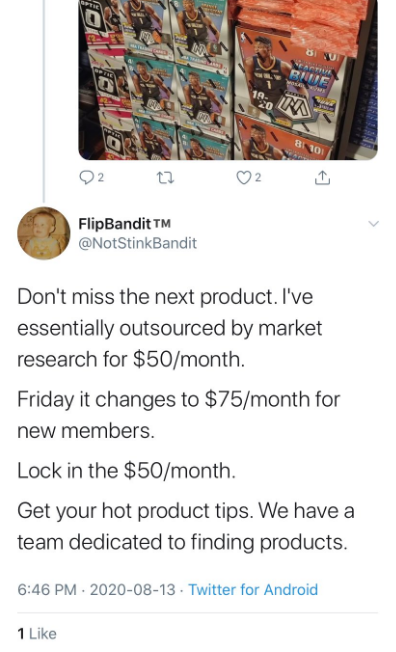This screenshot has height=652, width=396.
Task: Expand the tweet options chevron
Action: (x=374, y=224)
